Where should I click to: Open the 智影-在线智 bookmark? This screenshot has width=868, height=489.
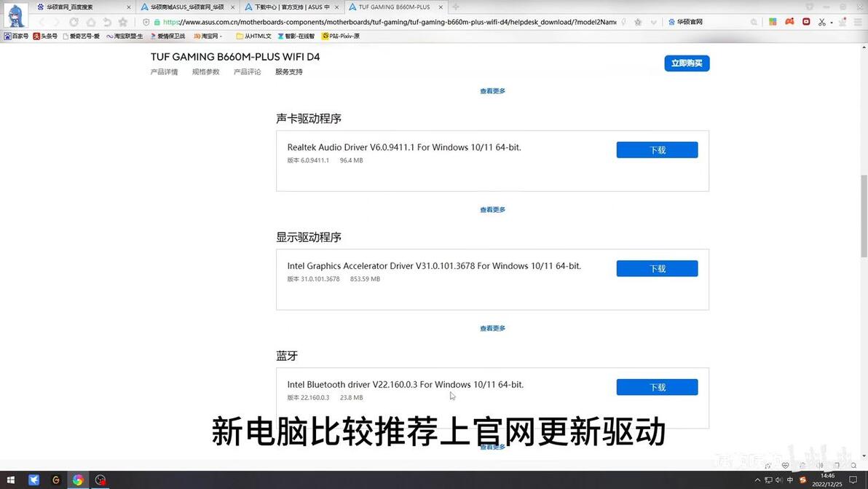point(296,36)
